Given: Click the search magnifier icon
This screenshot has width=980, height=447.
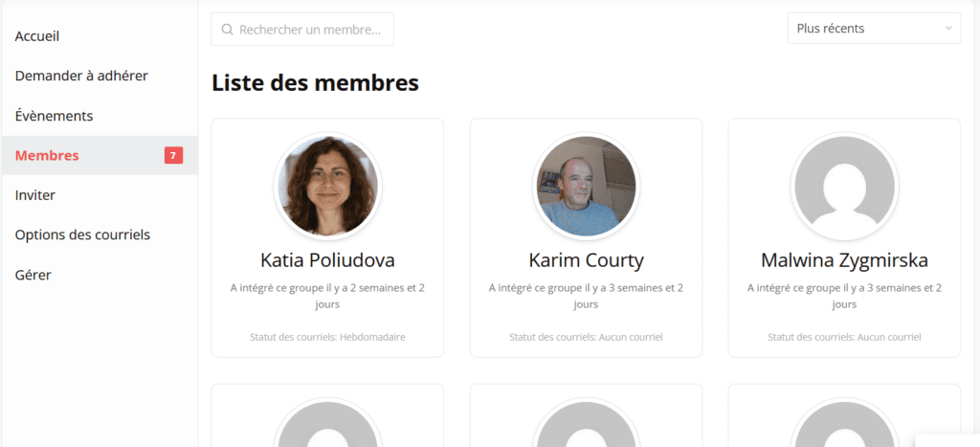Looking at the screenshot, I should [x=228, y=30].
